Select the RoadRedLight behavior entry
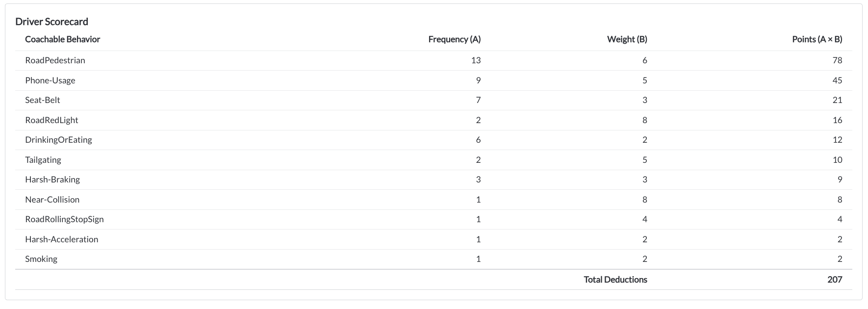Viewport: 868px width, 309px height. coord(51,120)
